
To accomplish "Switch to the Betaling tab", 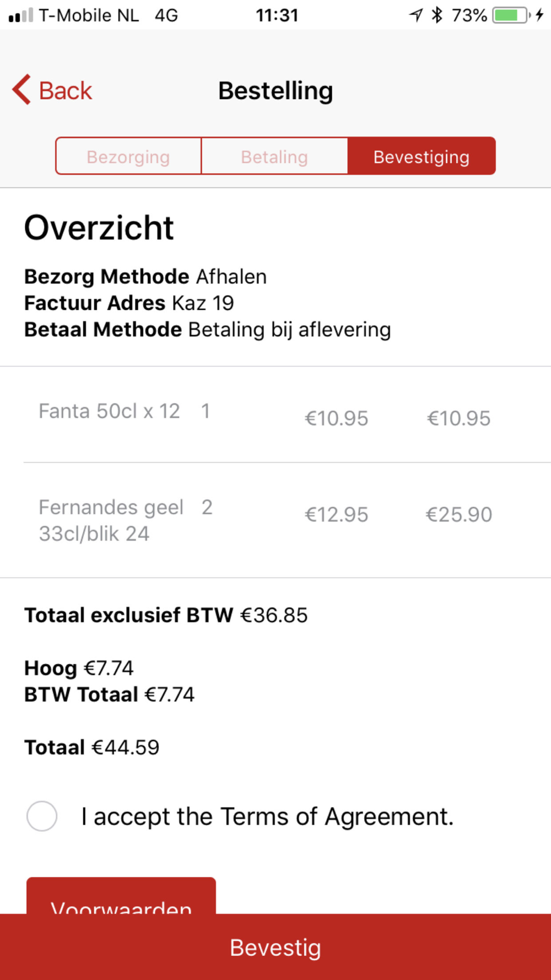I will click(x=274, y=157).
